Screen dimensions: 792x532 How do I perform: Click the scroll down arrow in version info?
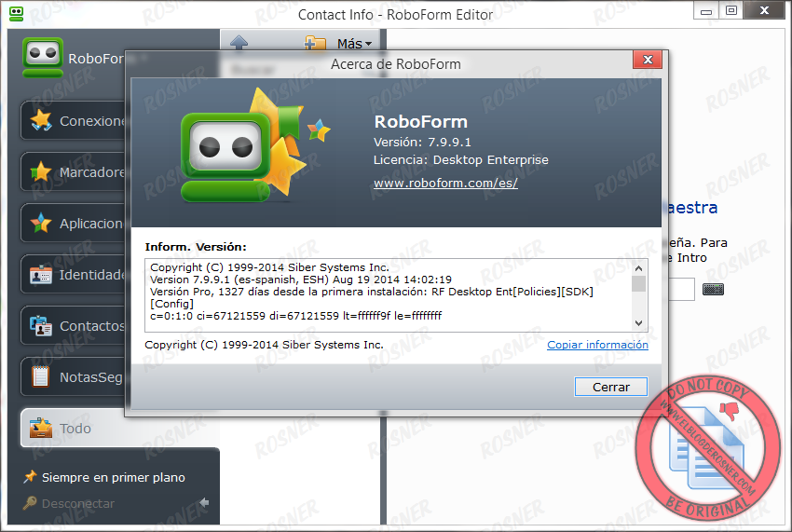coord(638,323)
